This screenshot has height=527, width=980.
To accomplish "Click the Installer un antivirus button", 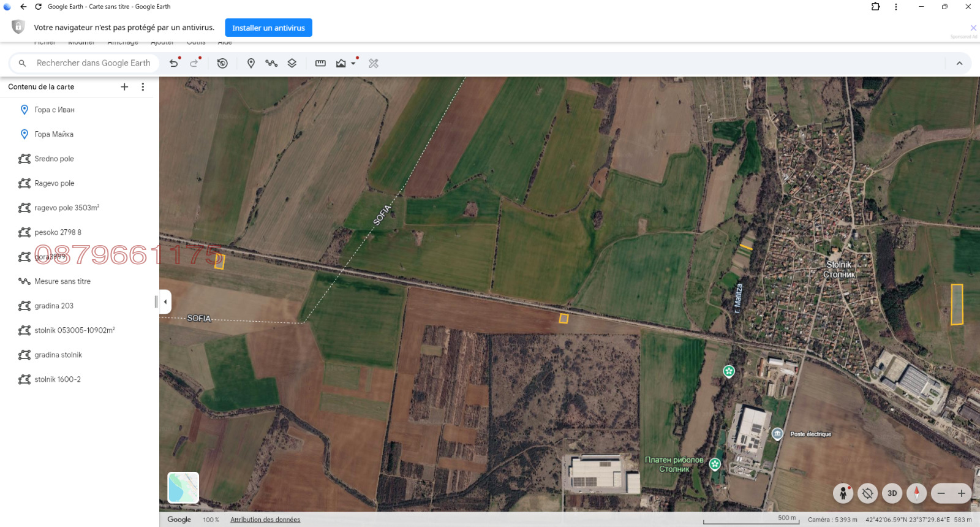I will [268, 28].
